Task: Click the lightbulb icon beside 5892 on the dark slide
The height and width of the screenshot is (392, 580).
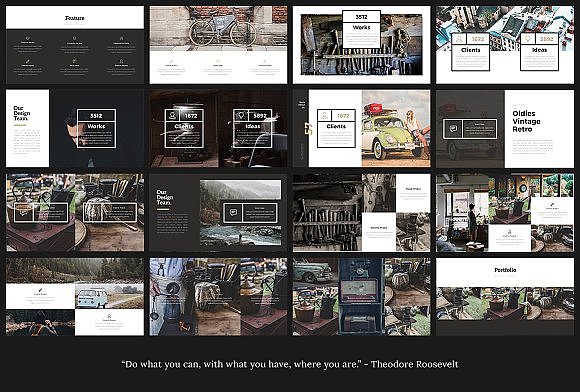Action: tap(241, 115)
